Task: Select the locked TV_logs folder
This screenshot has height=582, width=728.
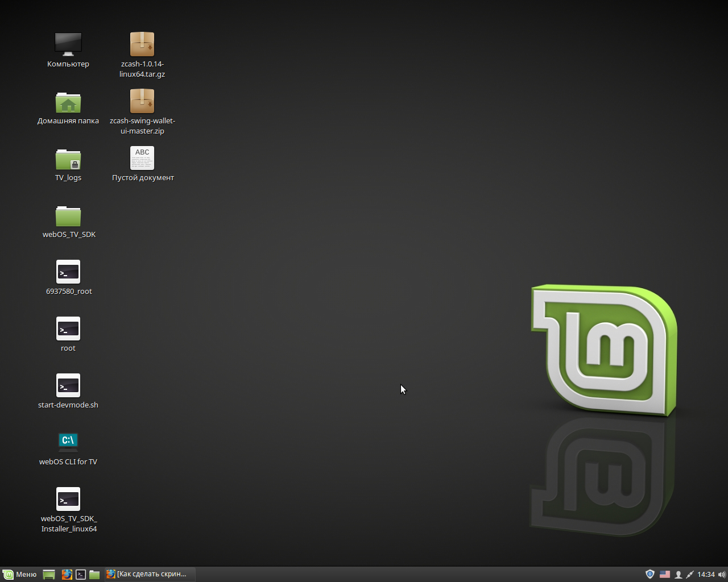Action: [68, 159]
